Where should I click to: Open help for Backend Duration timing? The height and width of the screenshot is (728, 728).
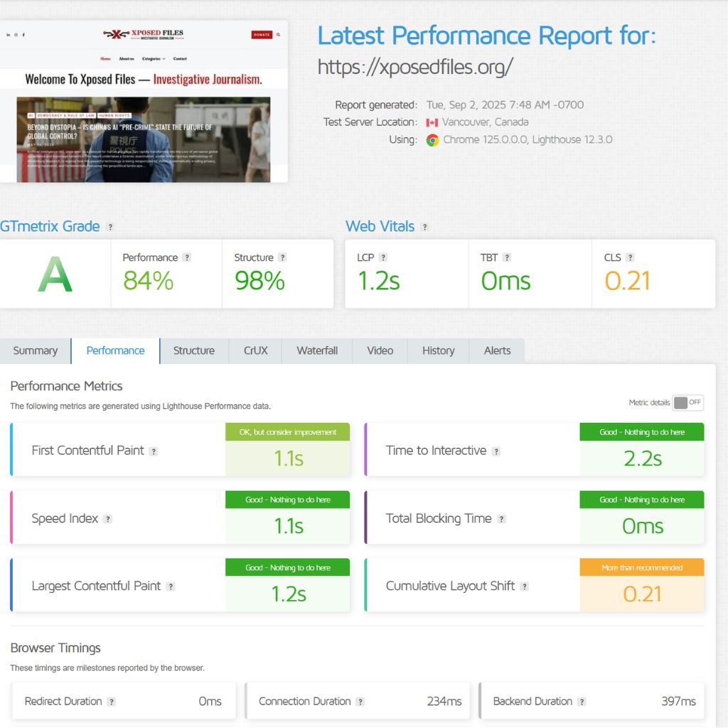point(582,702)
